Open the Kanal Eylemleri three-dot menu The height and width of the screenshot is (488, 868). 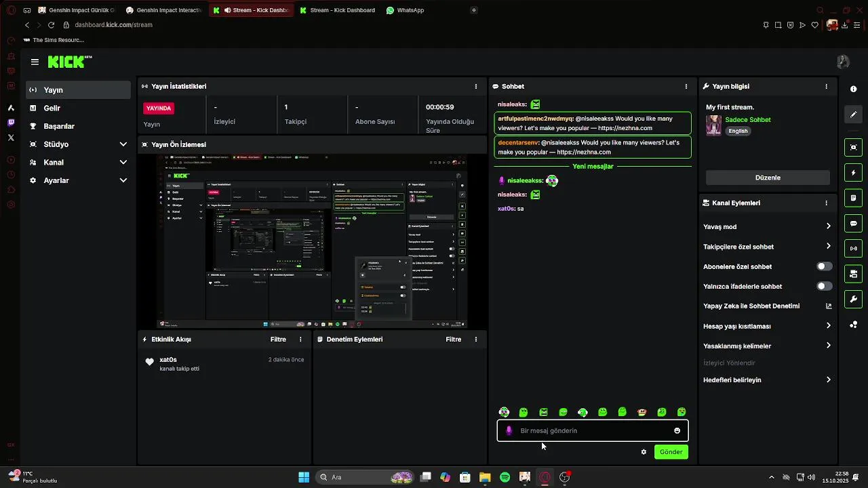tap(826, 203)
